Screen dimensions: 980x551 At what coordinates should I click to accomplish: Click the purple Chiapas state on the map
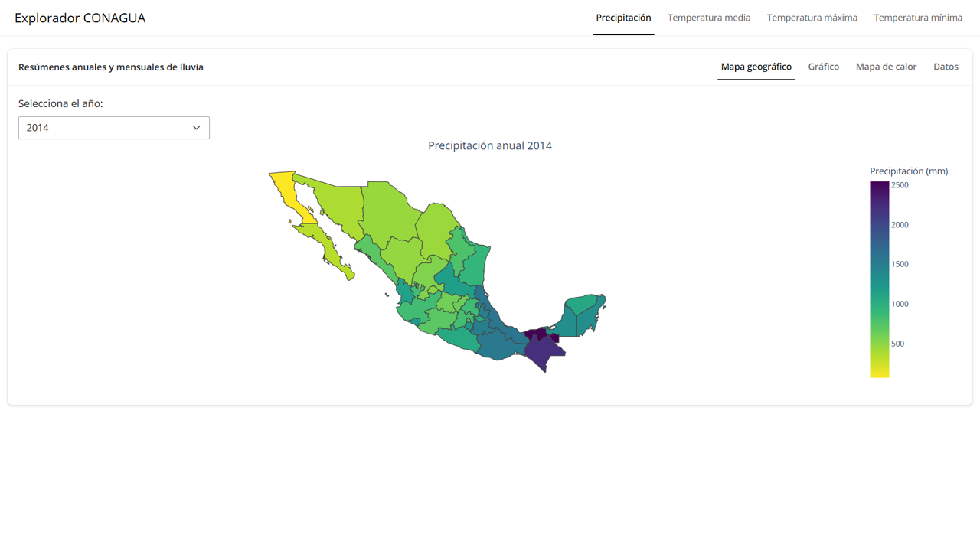pyautogui.click(x=544, y=352)
